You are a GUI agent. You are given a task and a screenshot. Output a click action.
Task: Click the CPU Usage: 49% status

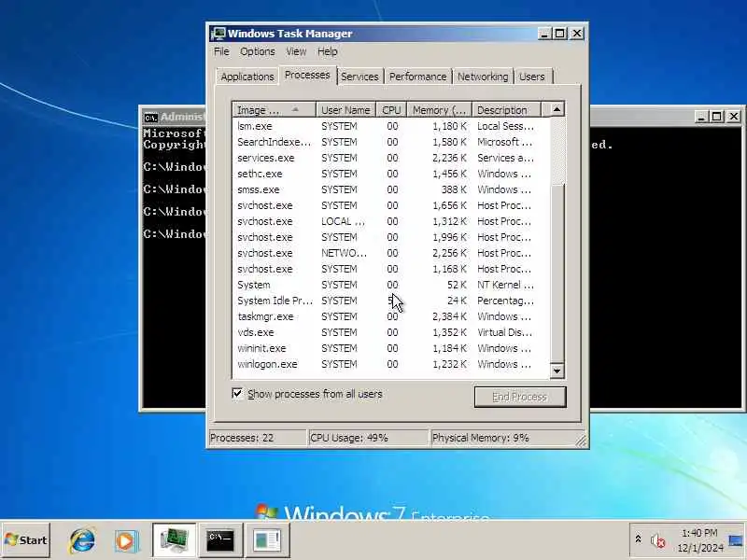(368, 438)
